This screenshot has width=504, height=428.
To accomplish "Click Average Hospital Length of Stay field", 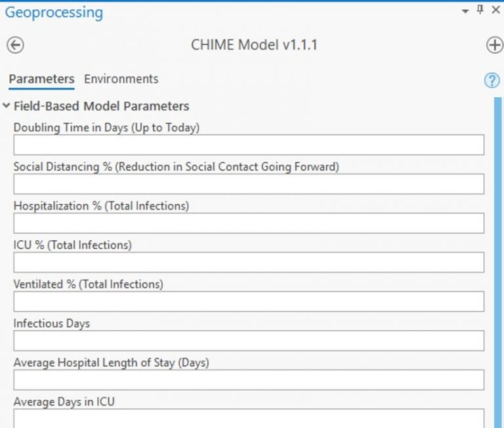I will (249, 380).
